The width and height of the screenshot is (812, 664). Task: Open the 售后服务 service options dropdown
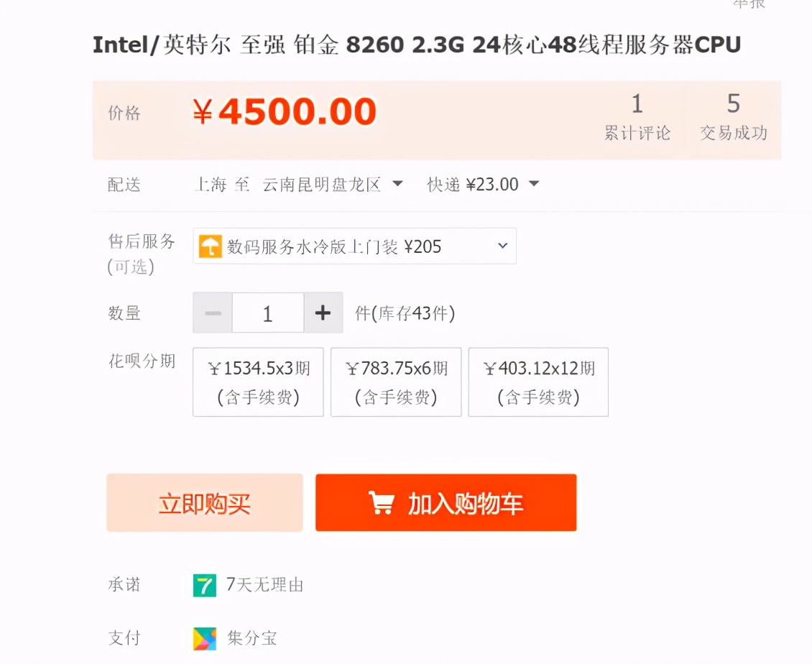tap(503, 245)
